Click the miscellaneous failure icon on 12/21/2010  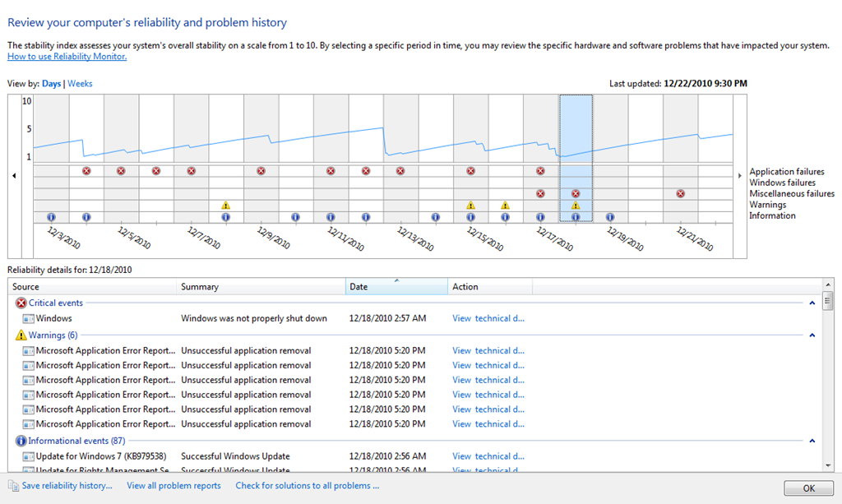(x=681, y=194)
